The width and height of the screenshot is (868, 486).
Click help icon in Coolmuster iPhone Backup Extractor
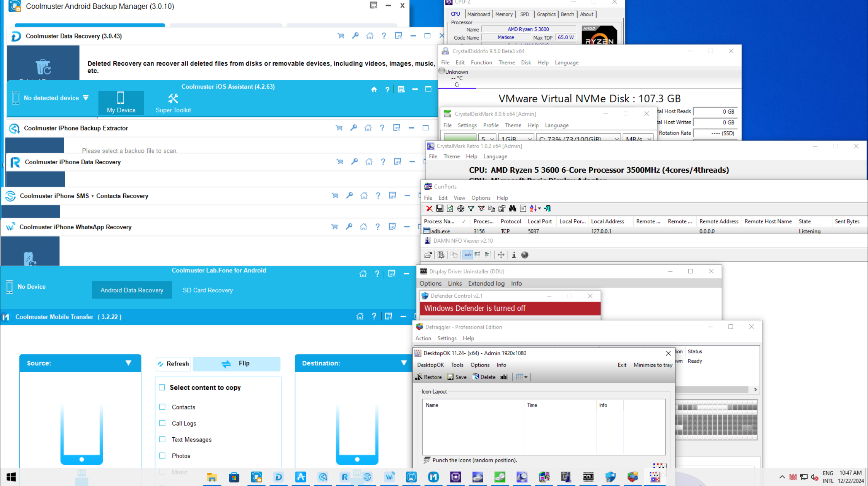382,128
